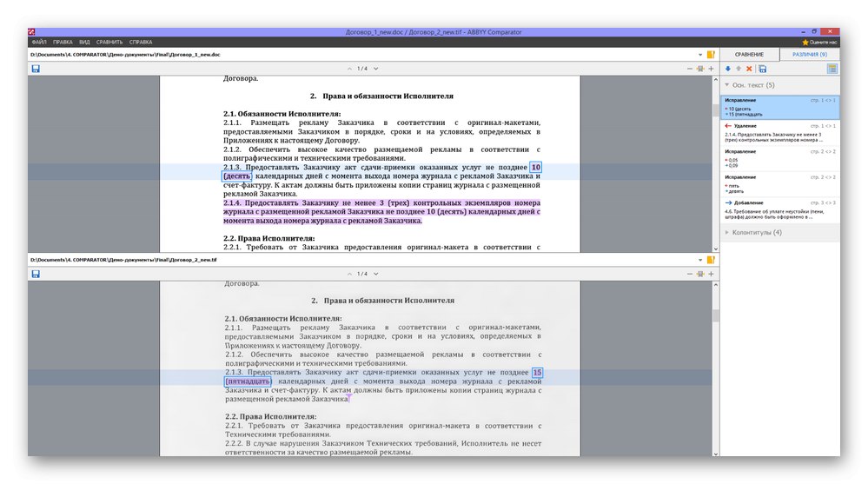Select the Добавление 4.6 difference entry
This screenshot has width=868, height=484.
point(779,210)
